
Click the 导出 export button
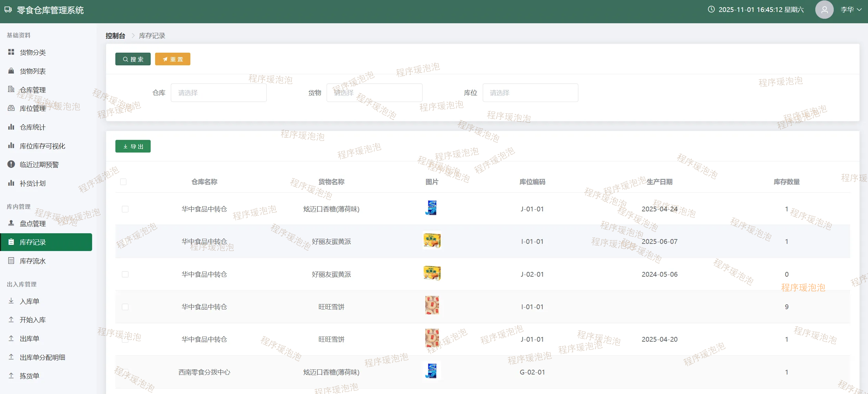(133, 146)
